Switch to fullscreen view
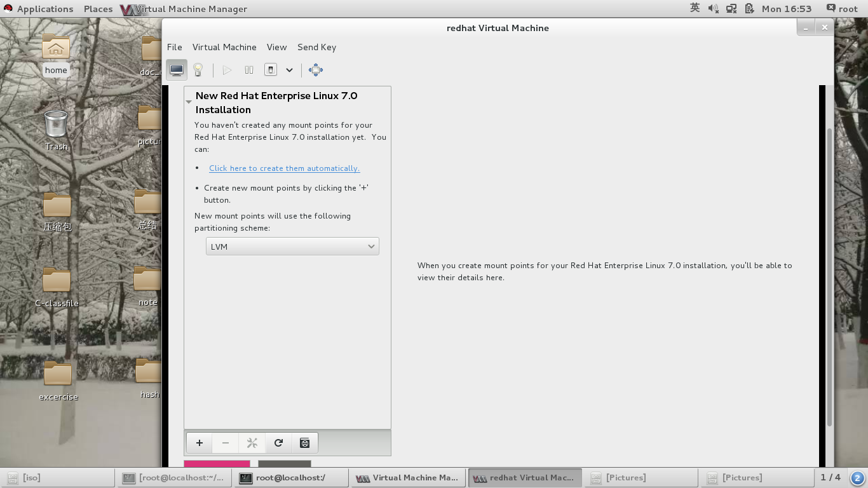 316,70
